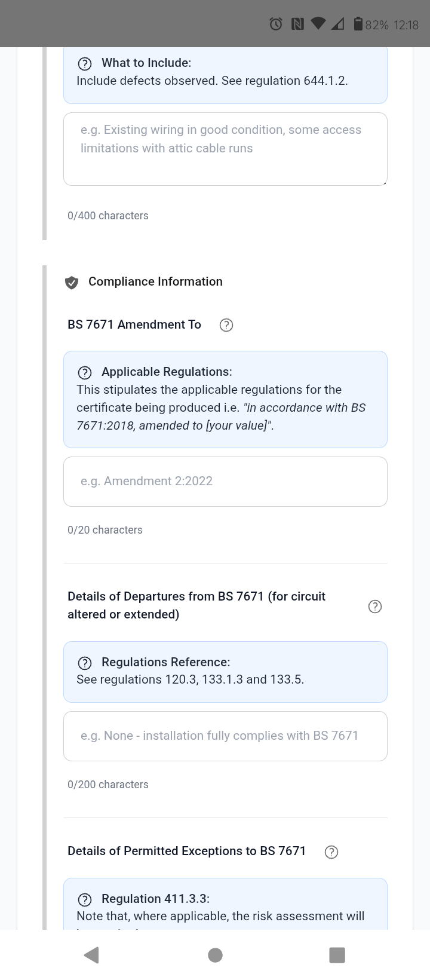
Task: Tap the Wi-Fi icon in status bar
Action: 318,24
